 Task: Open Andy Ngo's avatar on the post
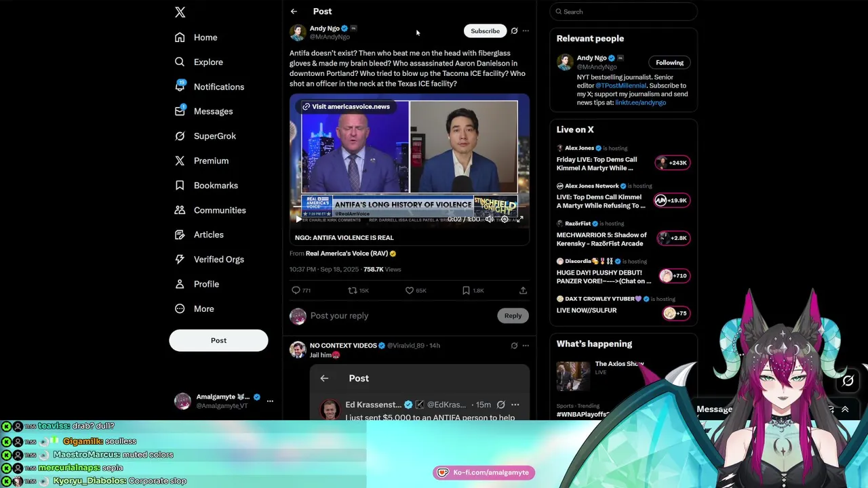tap(298, 32)
